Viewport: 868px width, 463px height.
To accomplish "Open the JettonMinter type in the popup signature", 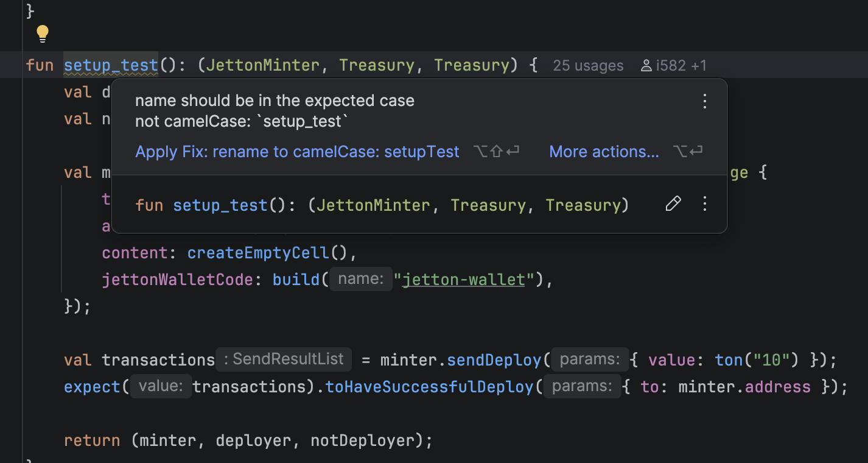I will (x=374, y=205).
